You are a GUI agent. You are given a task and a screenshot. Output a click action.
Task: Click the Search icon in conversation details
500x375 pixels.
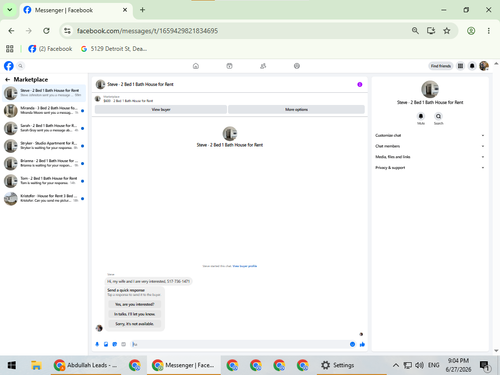(438, 116)
